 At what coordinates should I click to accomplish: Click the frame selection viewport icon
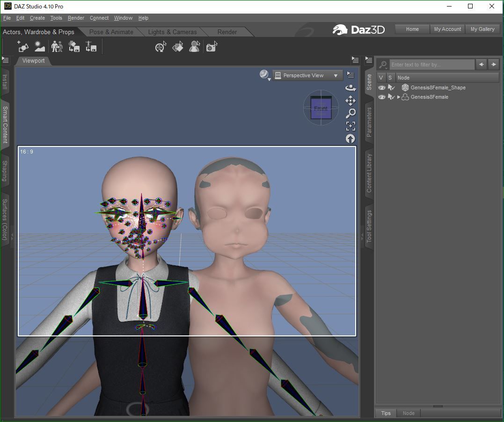(351, 126)
